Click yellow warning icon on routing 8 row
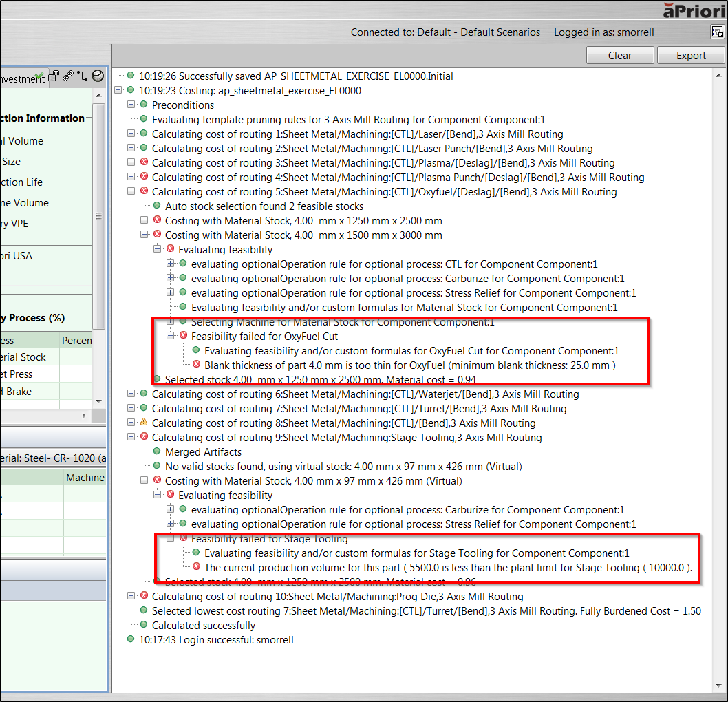 (144, 423)
